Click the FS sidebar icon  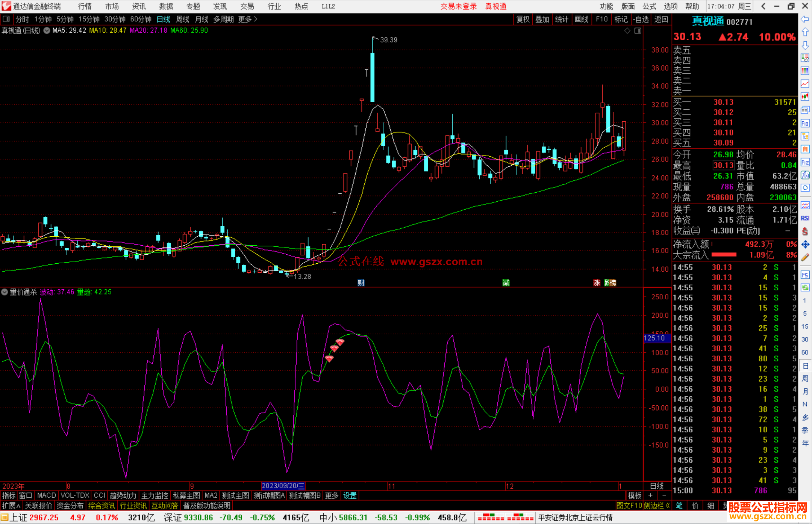805,275
